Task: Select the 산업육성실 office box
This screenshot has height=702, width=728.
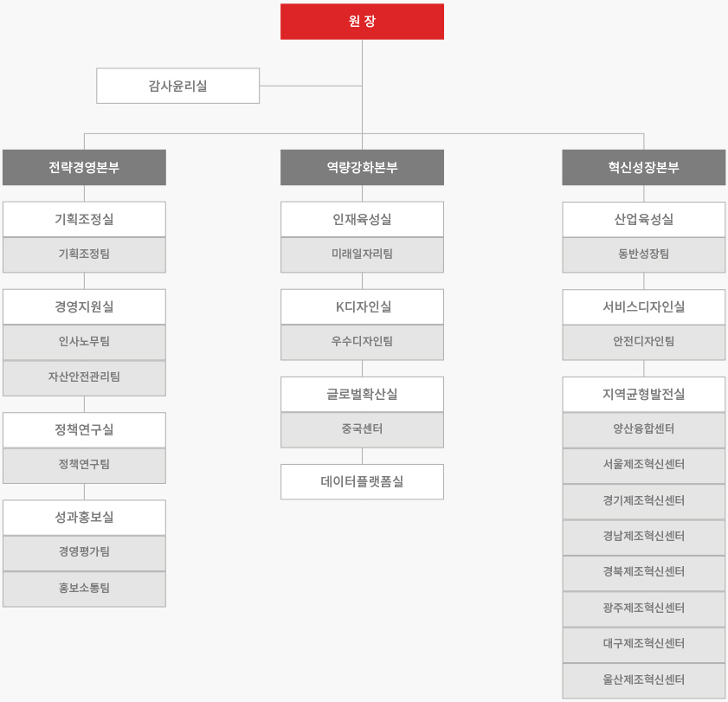Action: point(643,219)
